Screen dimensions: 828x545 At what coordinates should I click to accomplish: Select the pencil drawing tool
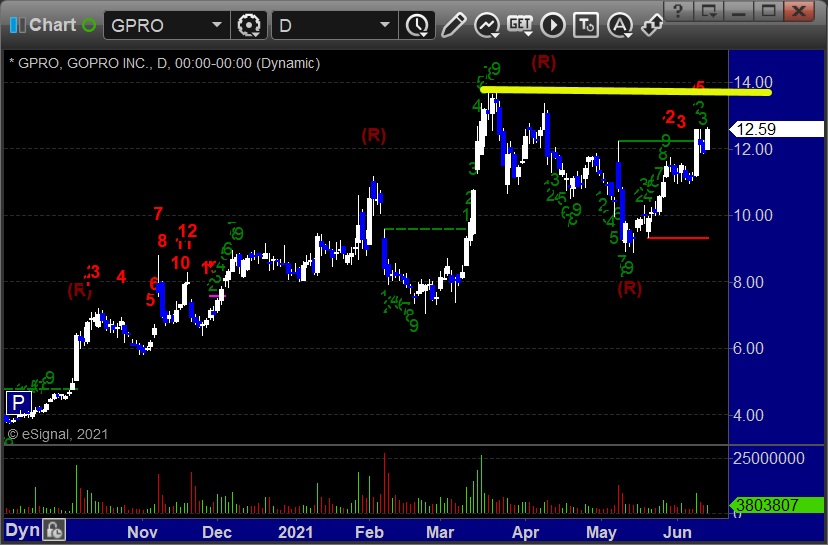453,25
